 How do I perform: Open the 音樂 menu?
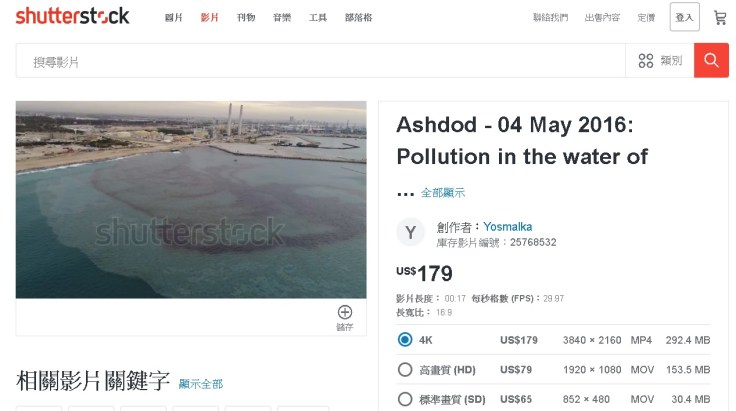click(x=282, y=18)
